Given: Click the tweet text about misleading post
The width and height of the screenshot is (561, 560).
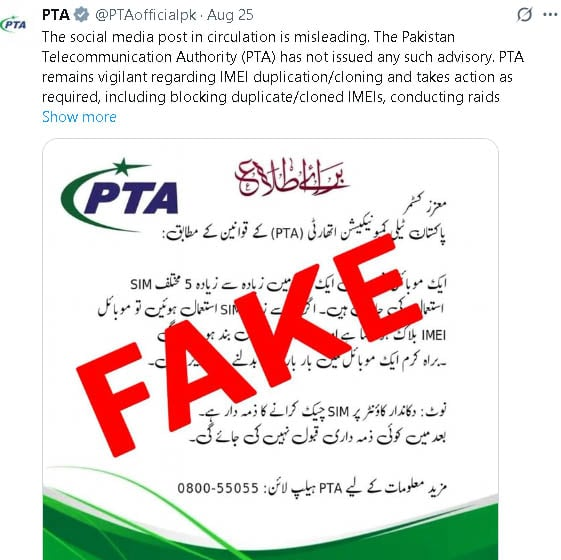Looking at the screenshot, I should 283,67.
